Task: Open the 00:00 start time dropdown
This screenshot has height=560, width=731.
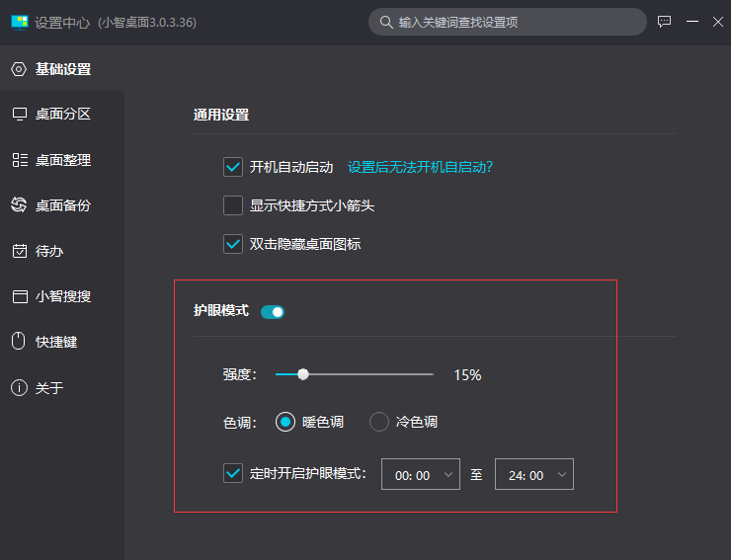Action: (x=421, y=474)
